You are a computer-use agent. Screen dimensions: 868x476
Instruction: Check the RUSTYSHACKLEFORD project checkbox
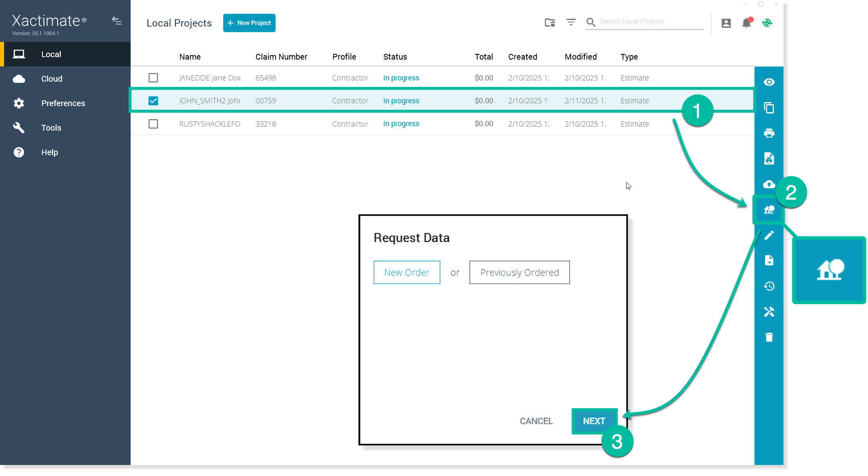pos(153,124)
